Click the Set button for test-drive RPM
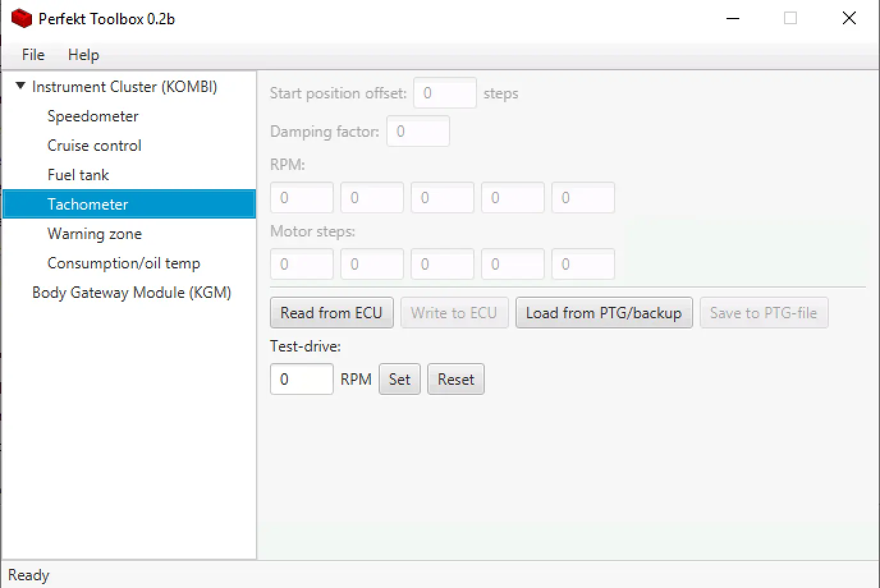This screenshot has height=588, width=880. pos(399,380)
